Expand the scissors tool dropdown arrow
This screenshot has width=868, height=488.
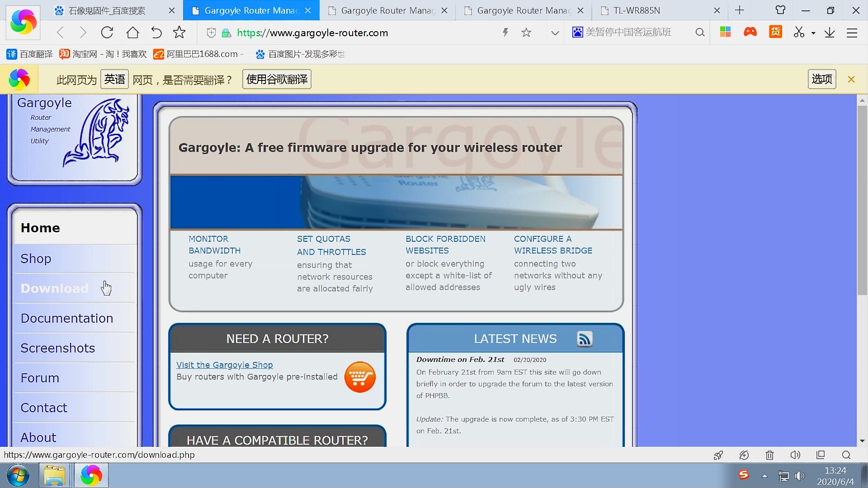click(813, 33)
